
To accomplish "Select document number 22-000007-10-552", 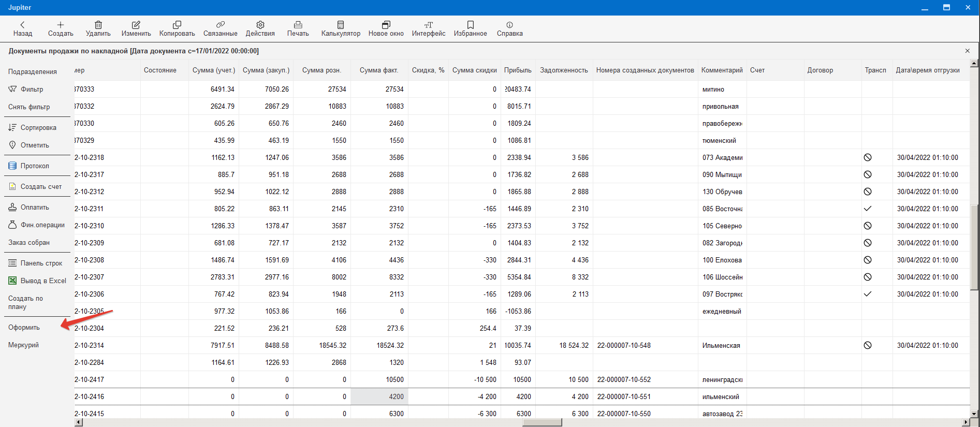I will pyautogui.click(x=624, y=379).
